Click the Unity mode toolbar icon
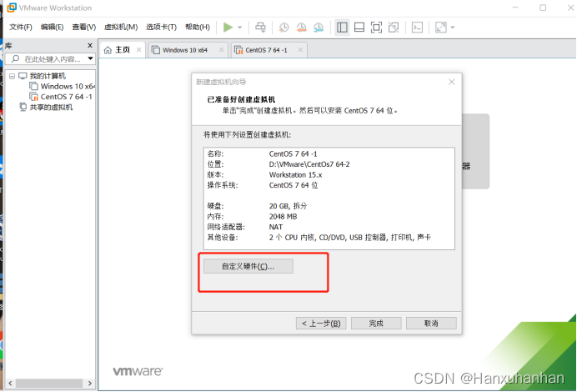This screenshot has height=392, width=577. pyautogui.click(x=394, y=28)
